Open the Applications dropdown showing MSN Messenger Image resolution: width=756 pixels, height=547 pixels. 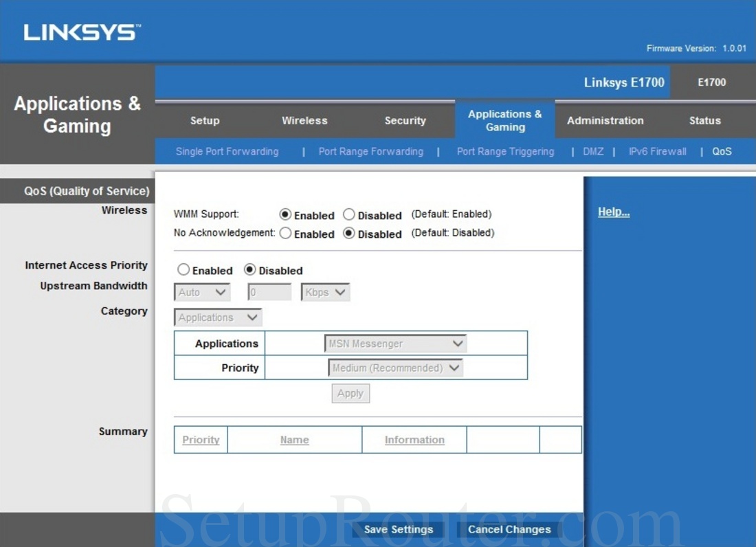[x=395, y=343]
